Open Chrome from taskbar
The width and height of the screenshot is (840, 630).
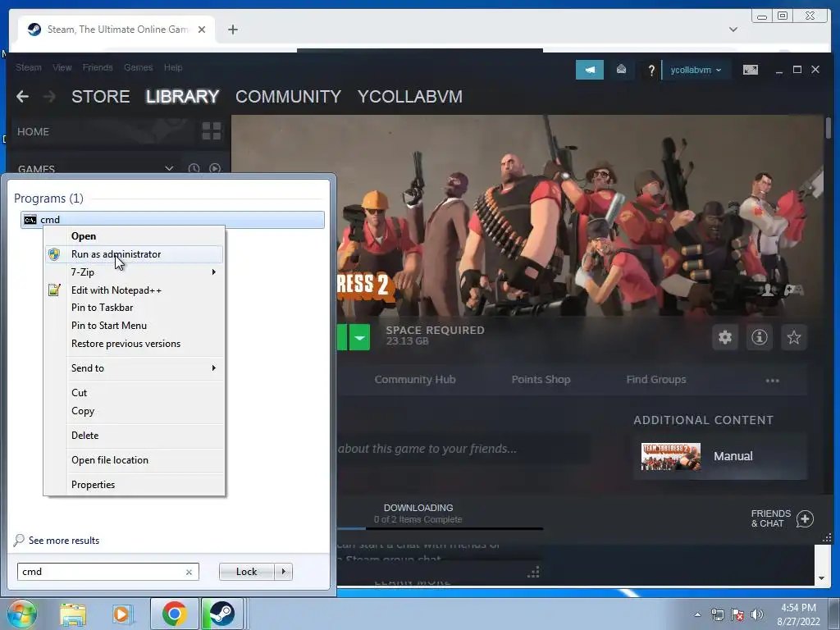(x=174, y=614)
